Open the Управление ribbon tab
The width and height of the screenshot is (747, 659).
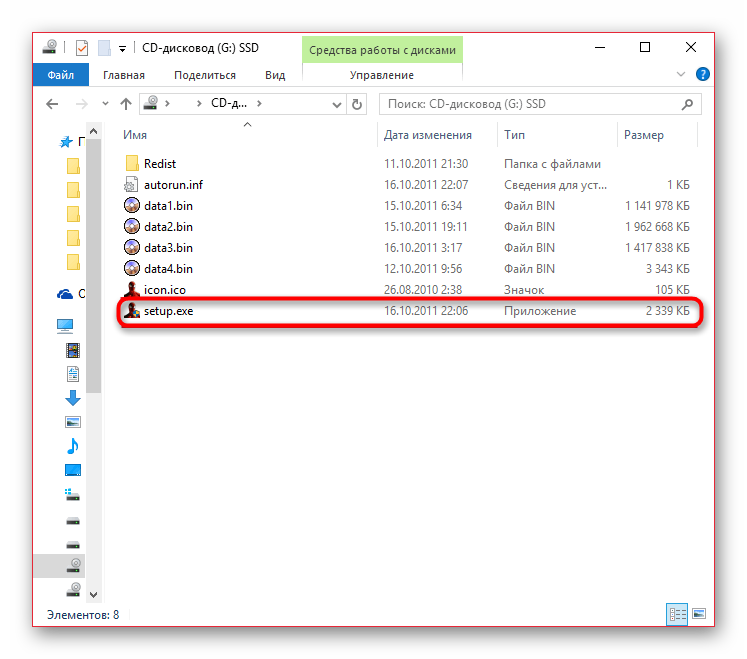coord(382,75)
